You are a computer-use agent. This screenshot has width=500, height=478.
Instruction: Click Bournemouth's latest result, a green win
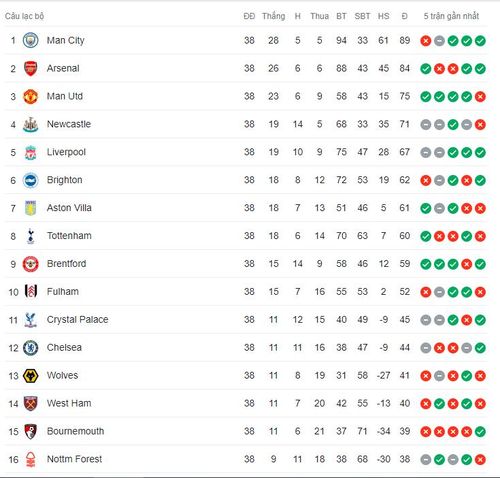coord(480,432)
